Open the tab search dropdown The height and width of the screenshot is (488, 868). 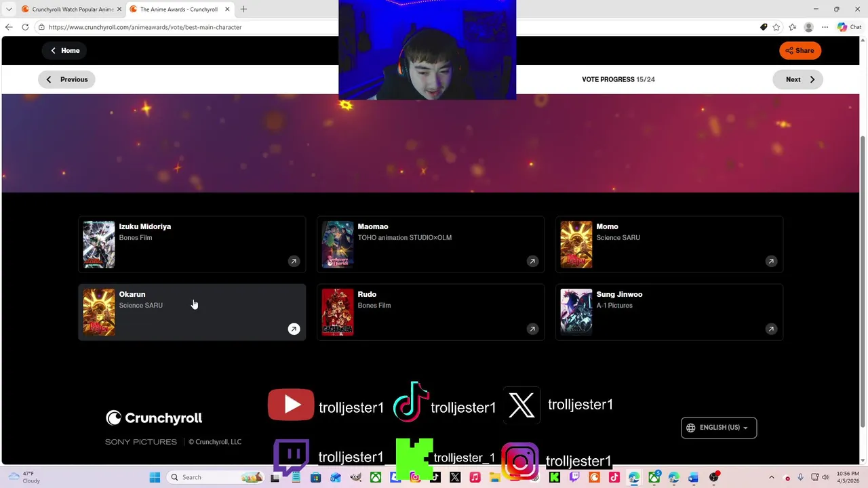point(9,9)
